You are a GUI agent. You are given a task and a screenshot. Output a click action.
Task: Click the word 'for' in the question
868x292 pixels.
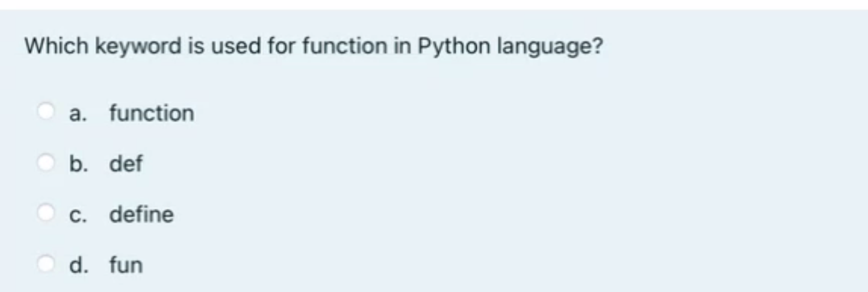tap(282, 46)
